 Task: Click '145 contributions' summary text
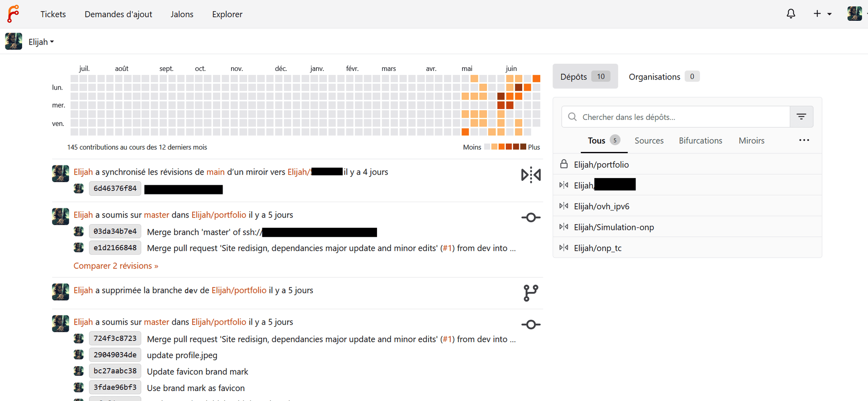click(x=137, y=147)
